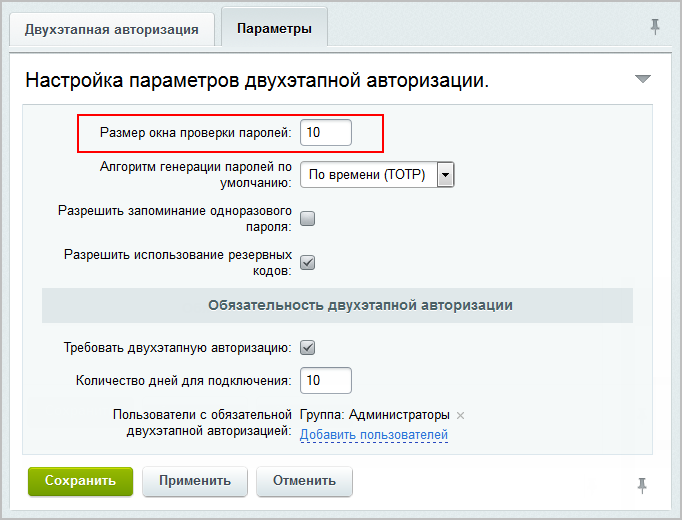682x520 pixels.
Task: Click the pin icon beside the tabs
Action: pyautogui.click(x=655, y=27)
